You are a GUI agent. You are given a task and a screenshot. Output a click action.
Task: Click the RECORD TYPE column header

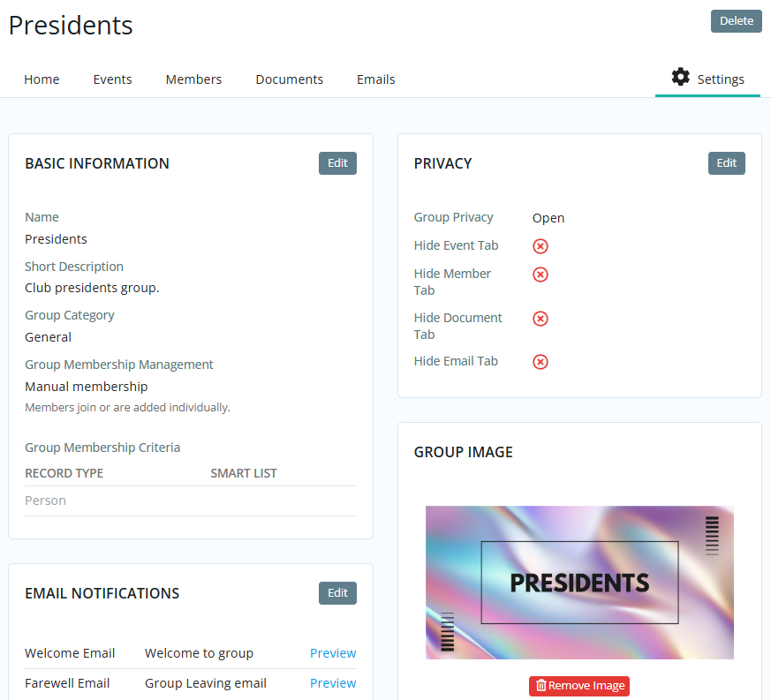64,473
